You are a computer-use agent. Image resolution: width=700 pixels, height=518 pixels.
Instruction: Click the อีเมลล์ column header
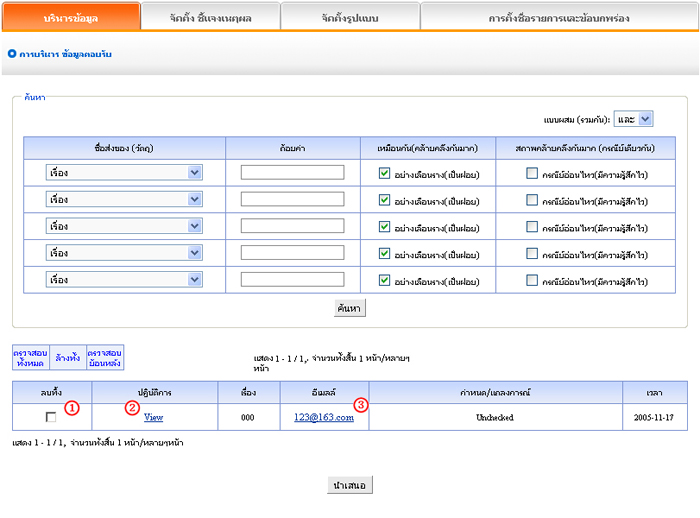(324, 393)
